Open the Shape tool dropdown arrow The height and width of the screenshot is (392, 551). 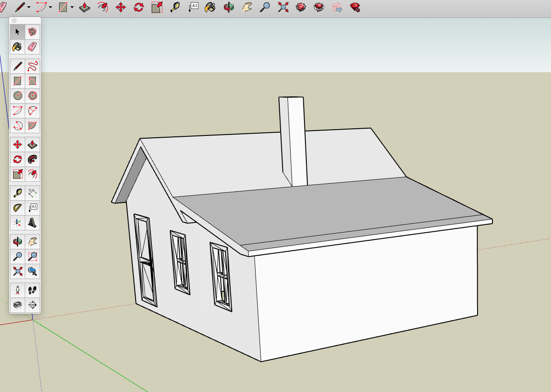click(72, 7)
